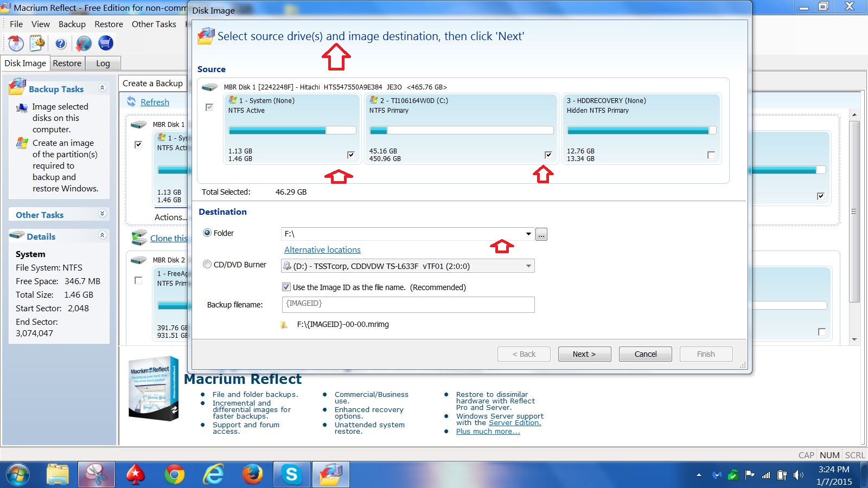Viewport: 868px width, 488px height.
Task: Open the Action Center flag tray icon
Action: pyautogui.click(x=750, y=475)
